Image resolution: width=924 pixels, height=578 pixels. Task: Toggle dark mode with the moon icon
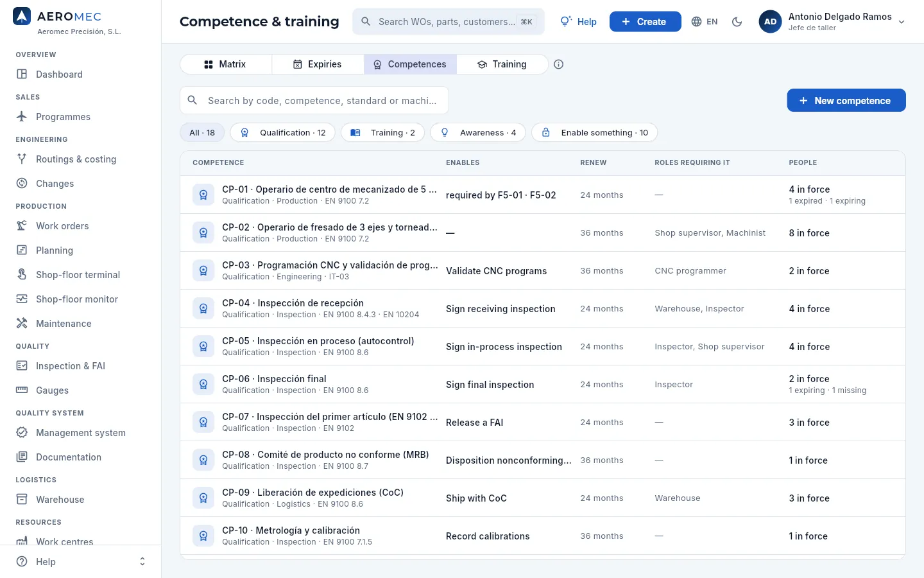[x=737, y=22]
